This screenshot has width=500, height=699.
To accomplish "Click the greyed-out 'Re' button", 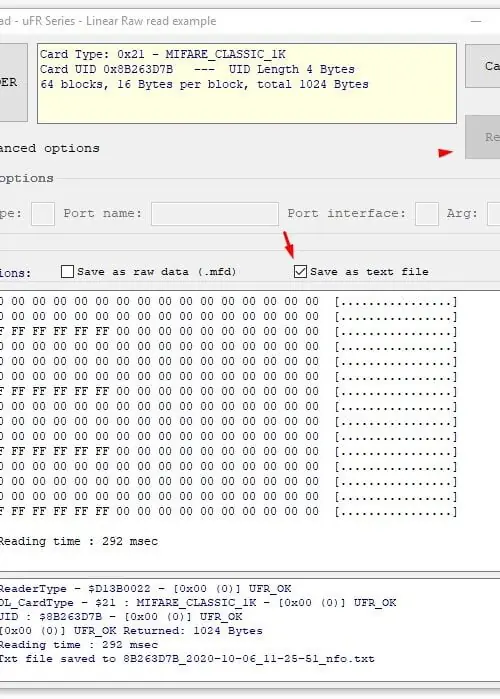I will 483,137.
